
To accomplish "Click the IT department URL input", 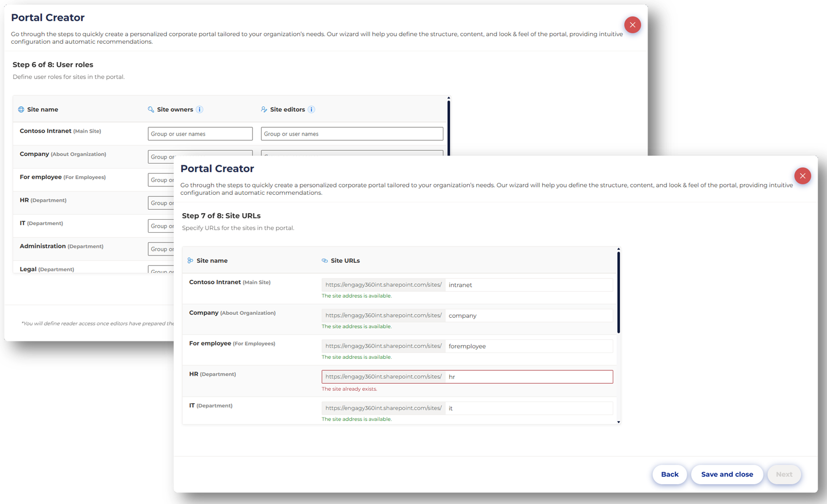I will 528,408.
